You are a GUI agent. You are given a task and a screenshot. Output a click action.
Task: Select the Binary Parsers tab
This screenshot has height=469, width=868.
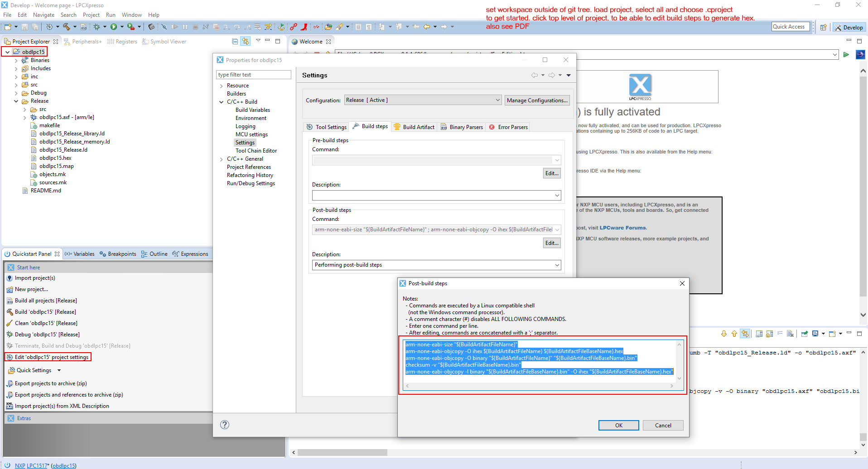coord(462,127)
